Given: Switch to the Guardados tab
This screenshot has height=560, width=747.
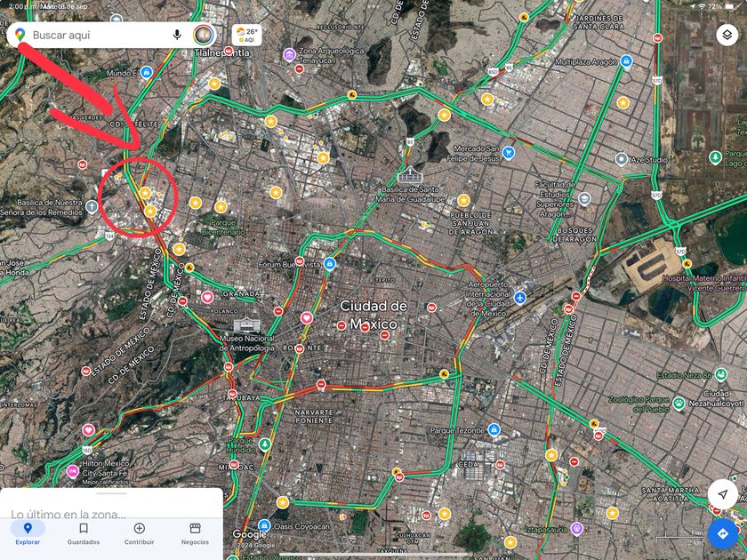Looking at the screenshot, I should pyautogui.click(x=84, y=532).
